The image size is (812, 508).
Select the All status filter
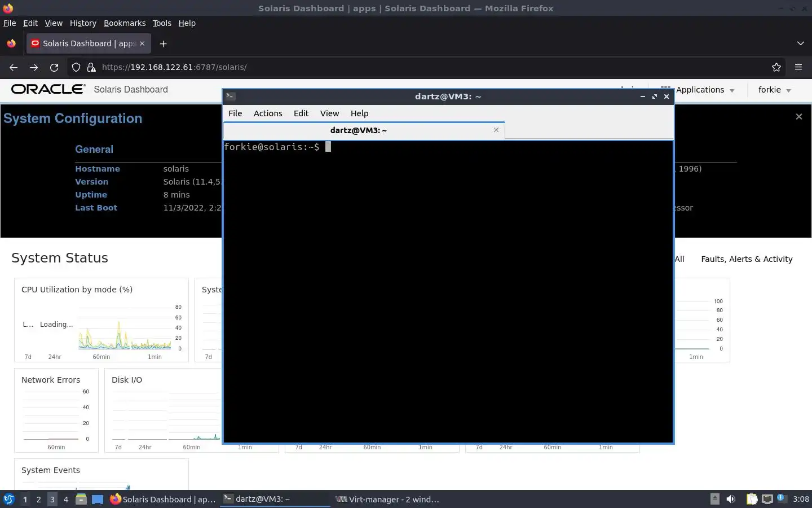[x=679, y=259]
